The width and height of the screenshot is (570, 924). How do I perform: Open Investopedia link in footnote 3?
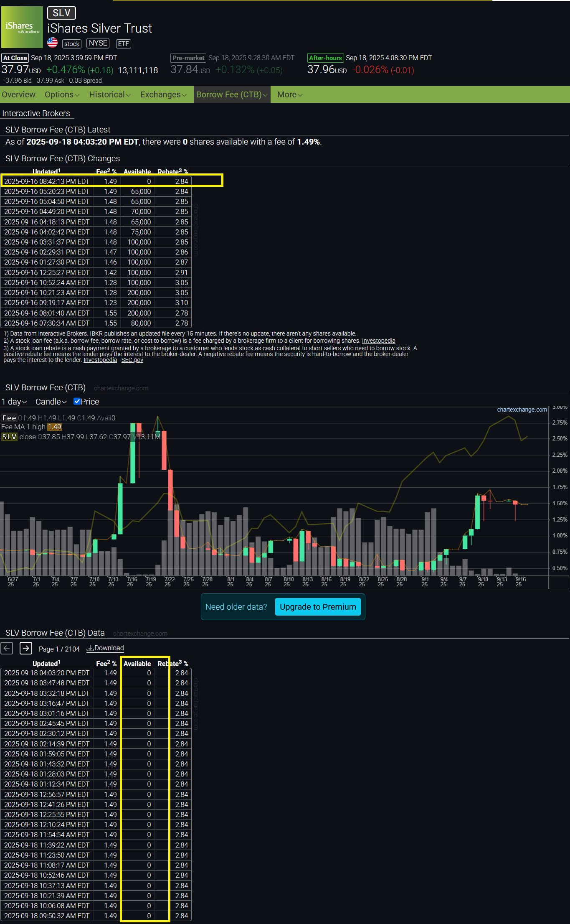point(100,360)
